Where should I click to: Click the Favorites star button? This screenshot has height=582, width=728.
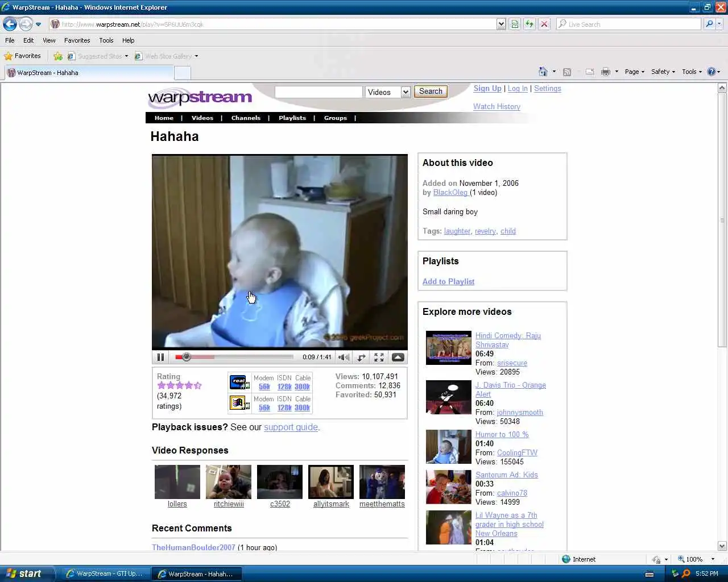coord(23,56)
